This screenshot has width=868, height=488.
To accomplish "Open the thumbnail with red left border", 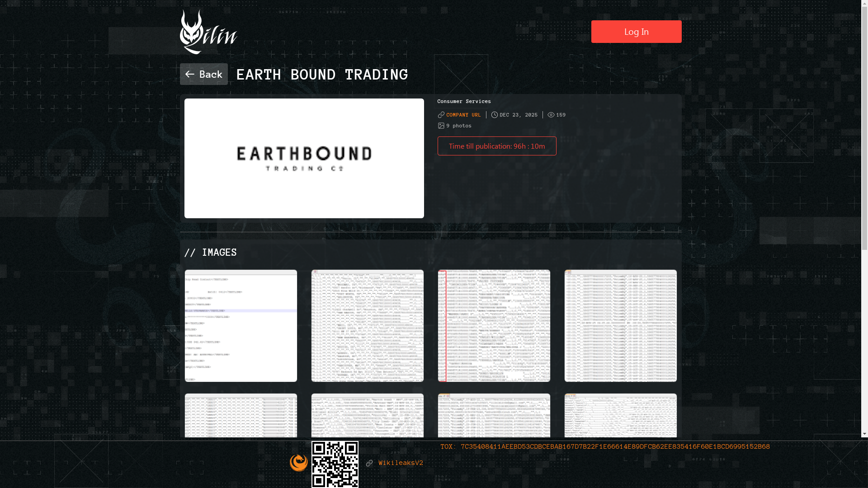I will coord(494,326).
